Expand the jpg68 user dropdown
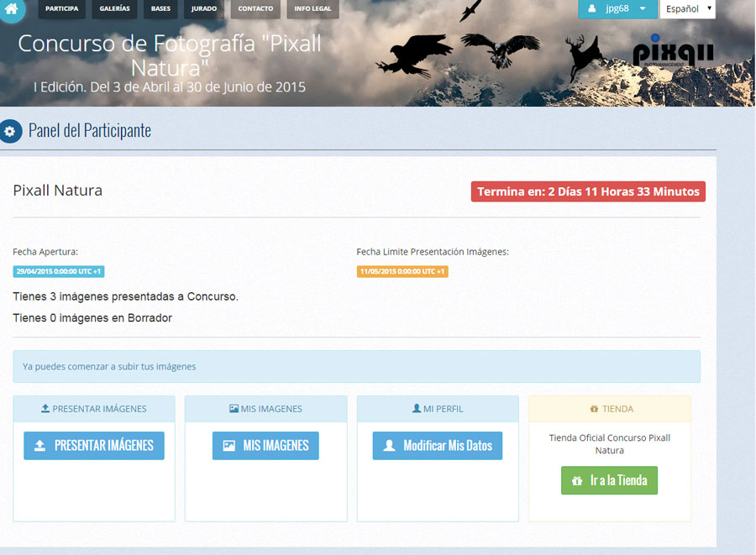Screen dimensions: 756x555 coord(617,8)
